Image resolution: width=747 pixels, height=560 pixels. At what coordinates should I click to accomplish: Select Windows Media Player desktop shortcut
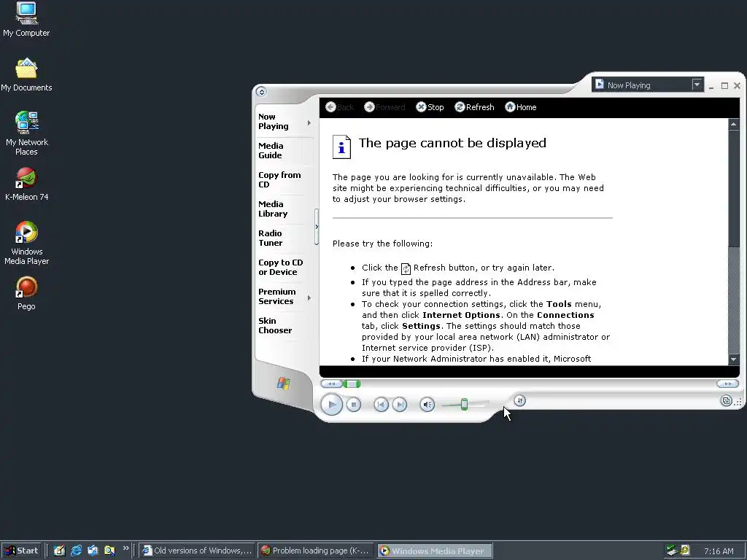[26, 243]
